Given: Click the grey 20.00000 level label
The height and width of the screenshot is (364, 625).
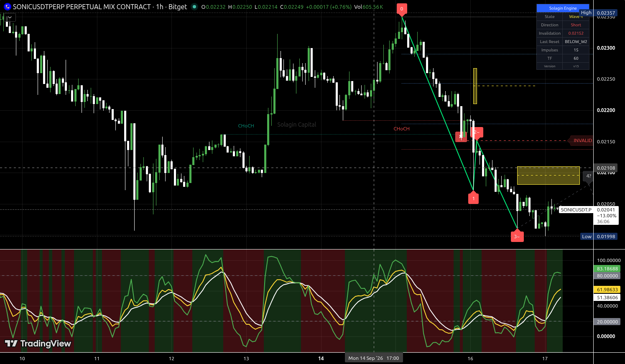Looking at the screenshot, I should [607, 322].
